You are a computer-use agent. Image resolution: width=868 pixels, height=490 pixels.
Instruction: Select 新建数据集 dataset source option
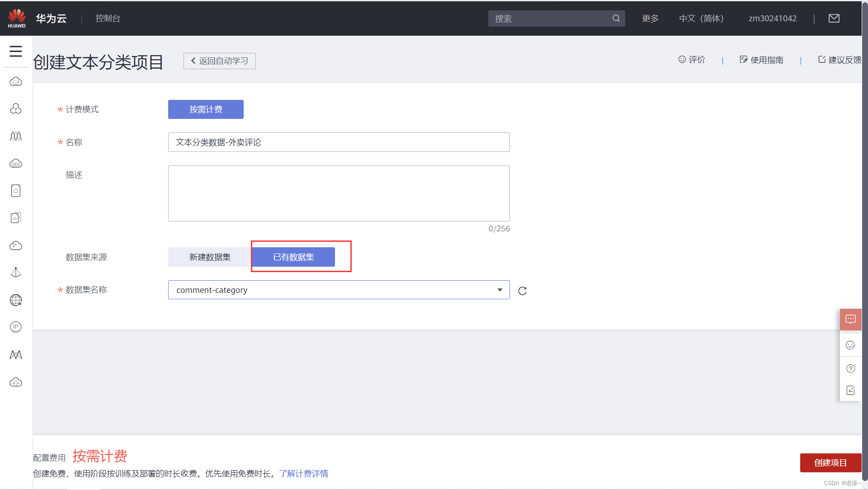coord(210,257)
